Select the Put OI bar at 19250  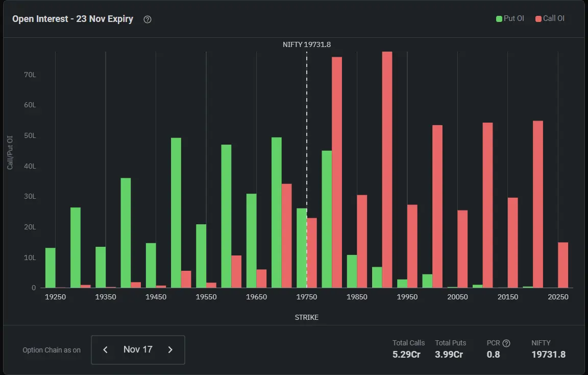click(50, 268)
